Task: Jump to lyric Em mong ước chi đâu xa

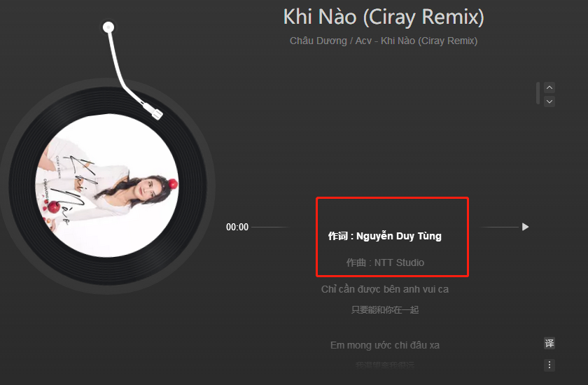Action: [385, 345]
